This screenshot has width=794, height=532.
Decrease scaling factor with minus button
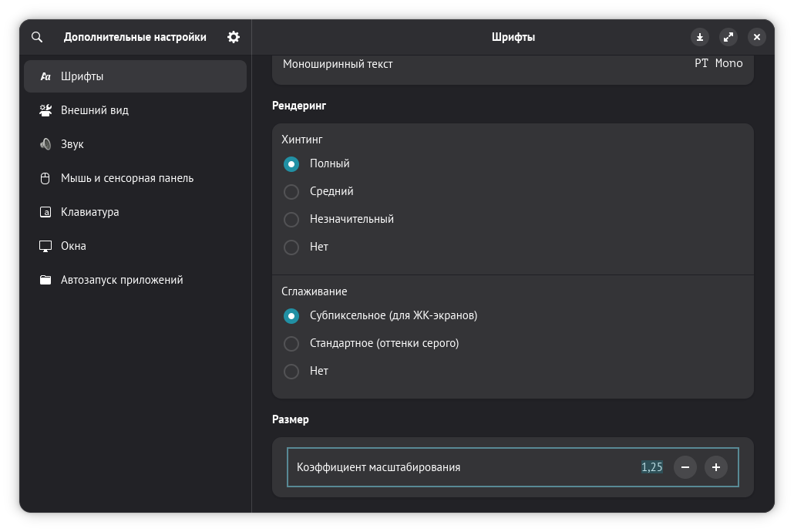click(685, 467)
